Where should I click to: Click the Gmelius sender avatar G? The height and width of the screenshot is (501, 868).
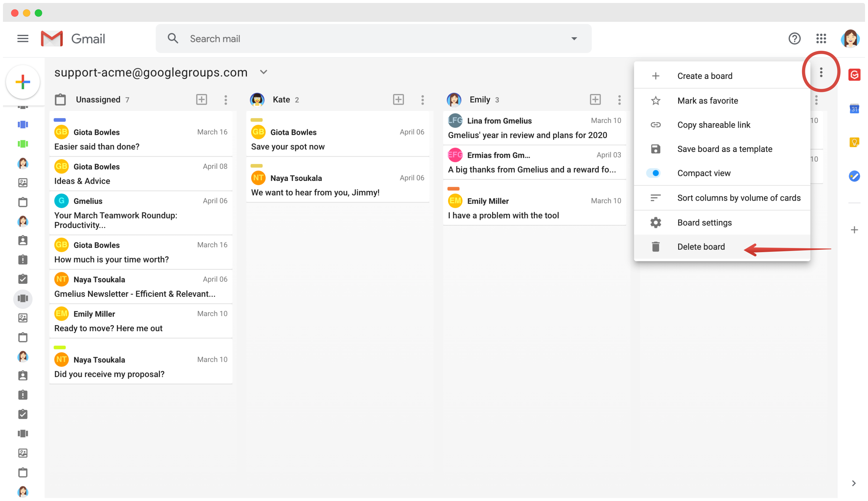click(61, 201)
